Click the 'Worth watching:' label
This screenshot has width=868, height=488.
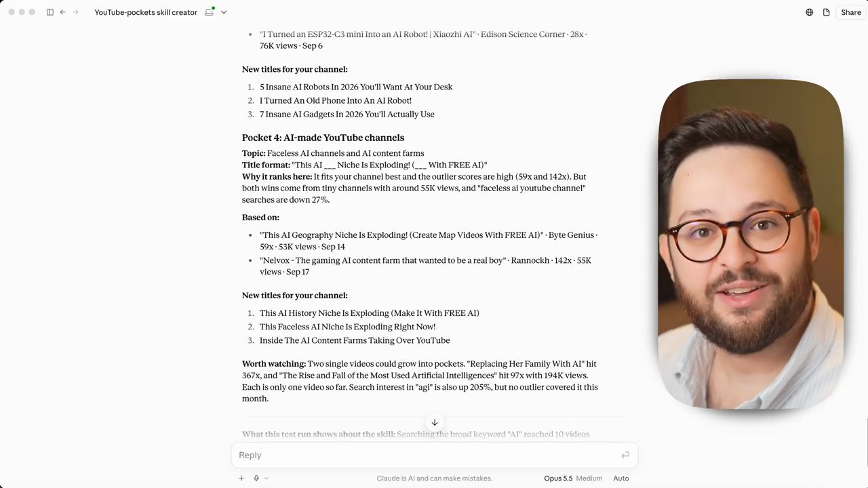[274, 364]
